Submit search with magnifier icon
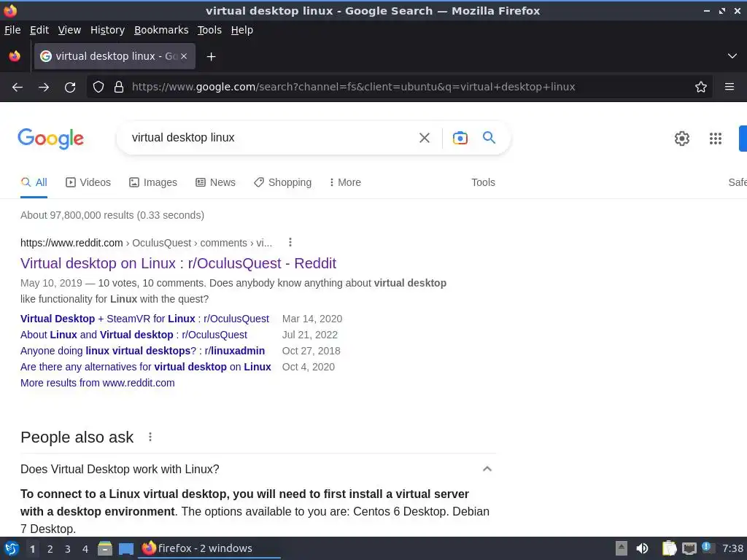The height and width of the screenshot is (560, 747). (x=489, y=138)
